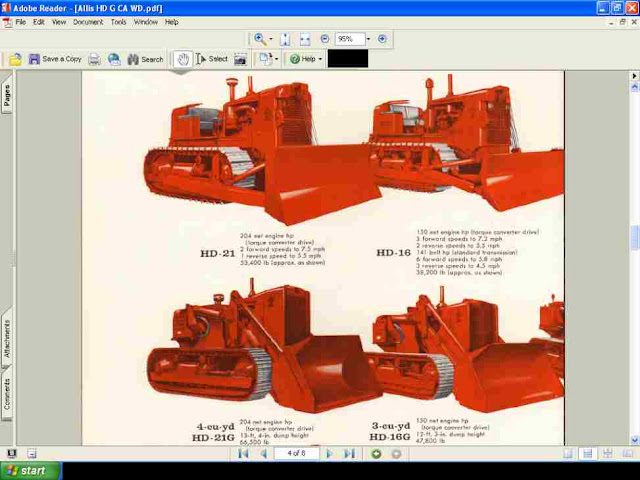Screen dimensions: 640x480
Task: Click Adobe PDF icon in menu bar
Action: pyautogui.click(x=7, y=22)
